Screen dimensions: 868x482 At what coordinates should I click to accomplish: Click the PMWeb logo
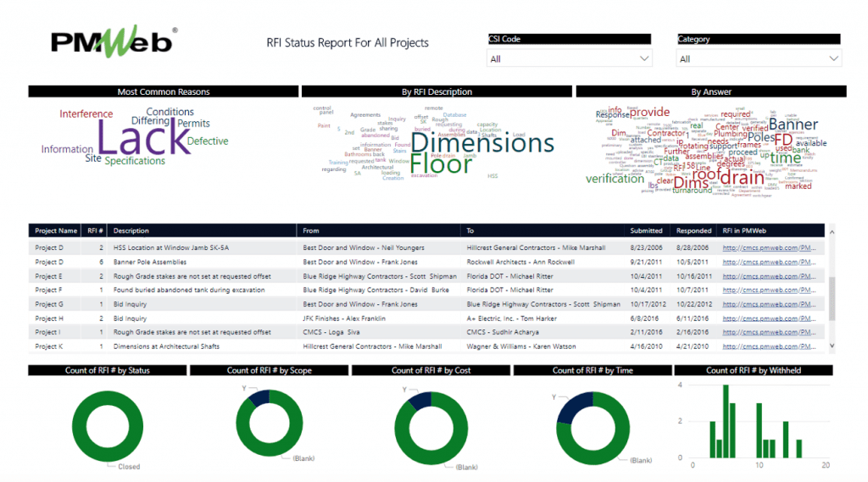click(x=114, y=42)
